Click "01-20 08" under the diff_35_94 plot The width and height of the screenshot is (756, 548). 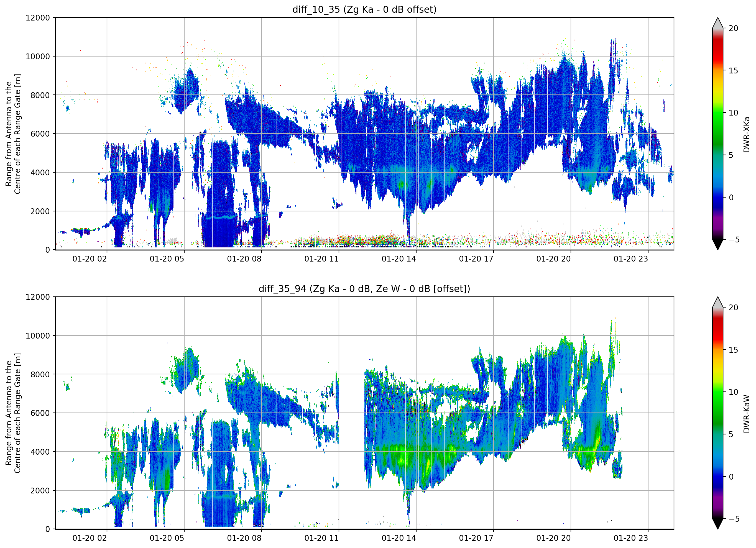pos(244,538)
